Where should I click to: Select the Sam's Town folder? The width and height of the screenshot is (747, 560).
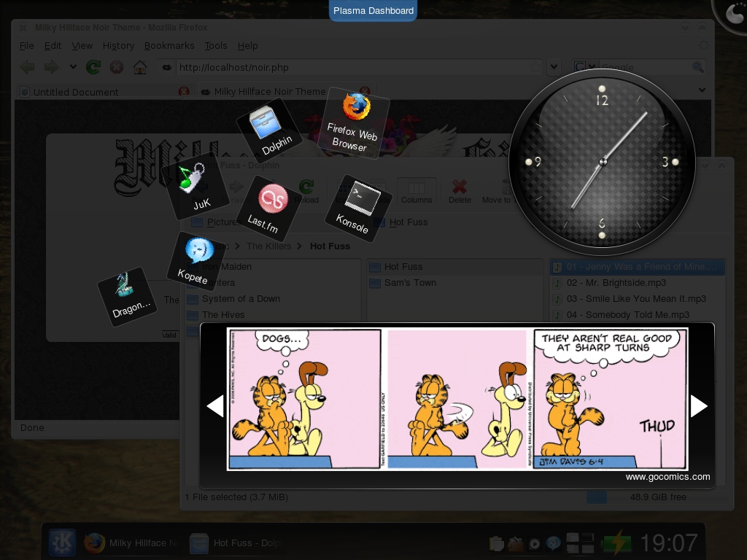tap(455, 283)
